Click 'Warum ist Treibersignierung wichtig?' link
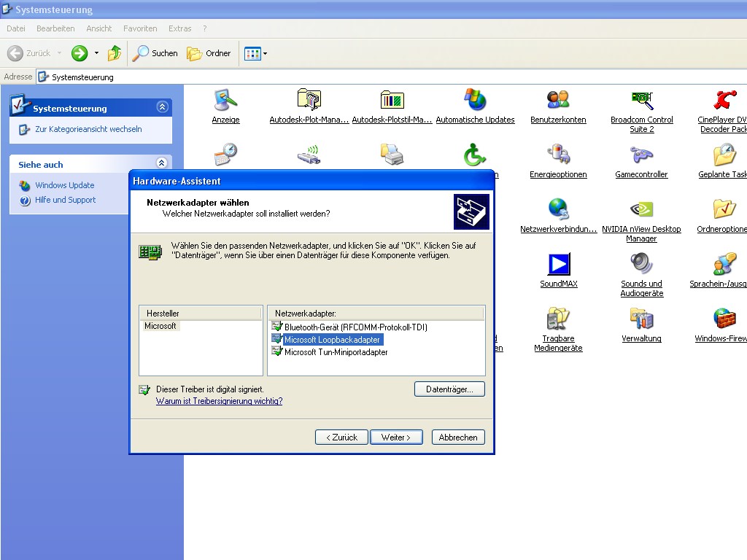The image size is (747, 560). [219, 401]
